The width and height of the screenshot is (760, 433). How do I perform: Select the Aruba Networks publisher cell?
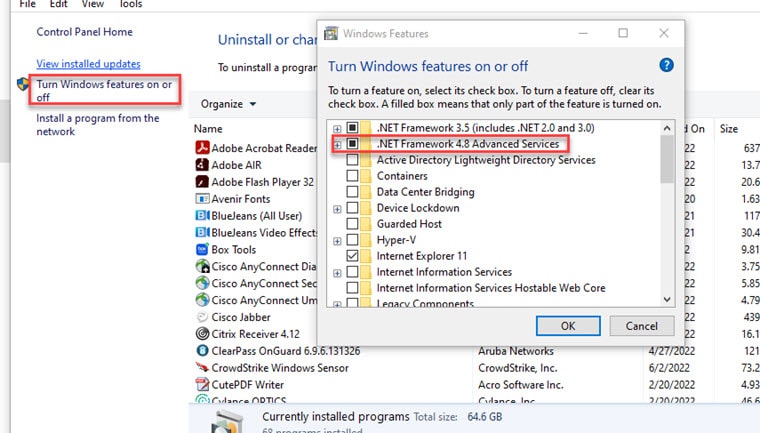point(516,351)
